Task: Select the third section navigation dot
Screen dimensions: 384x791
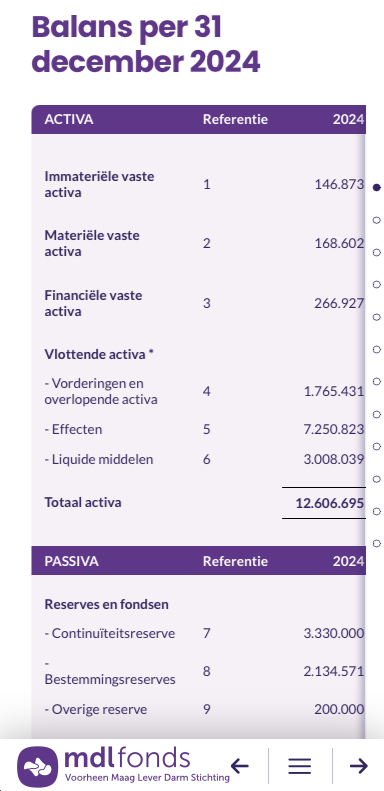Action: (376, 252)
